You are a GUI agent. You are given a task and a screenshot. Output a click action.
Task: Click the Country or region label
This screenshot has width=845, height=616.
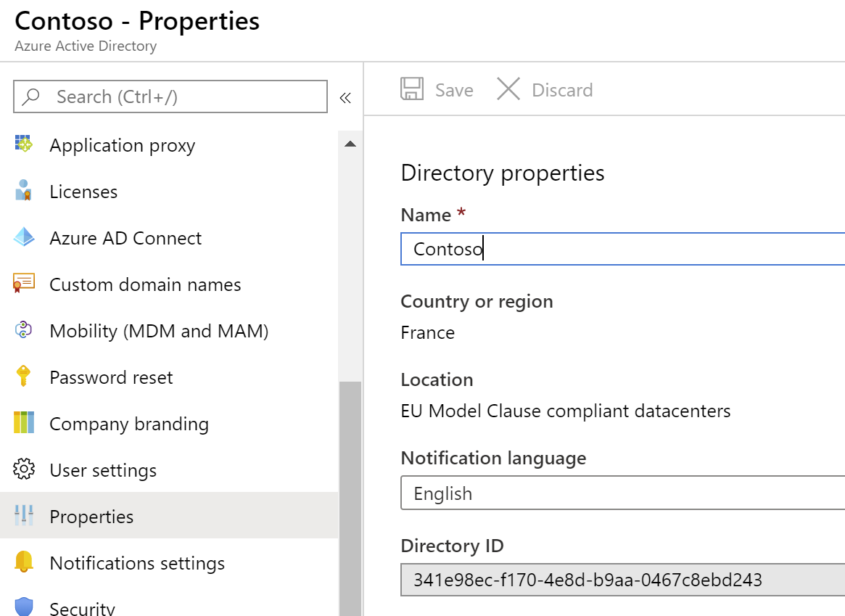(x=477, y=302)
